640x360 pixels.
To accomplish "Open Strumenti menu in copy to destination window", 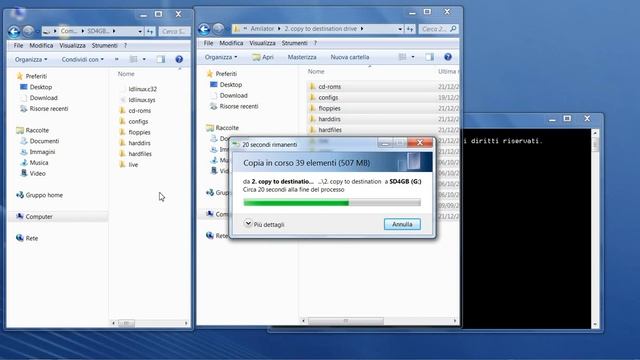I will click(x=294, y=43).
